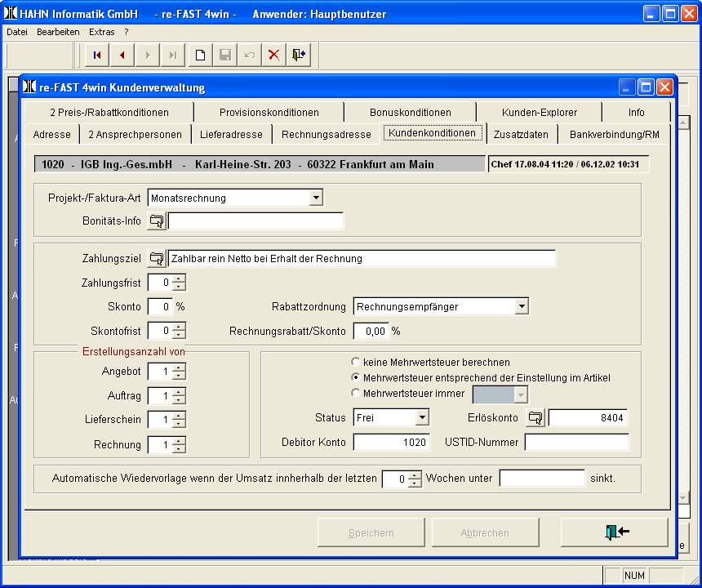Viewport: 702px width, 588px height.
Task: Close the Kundenverwaltung window
Action: click(664, 87)
